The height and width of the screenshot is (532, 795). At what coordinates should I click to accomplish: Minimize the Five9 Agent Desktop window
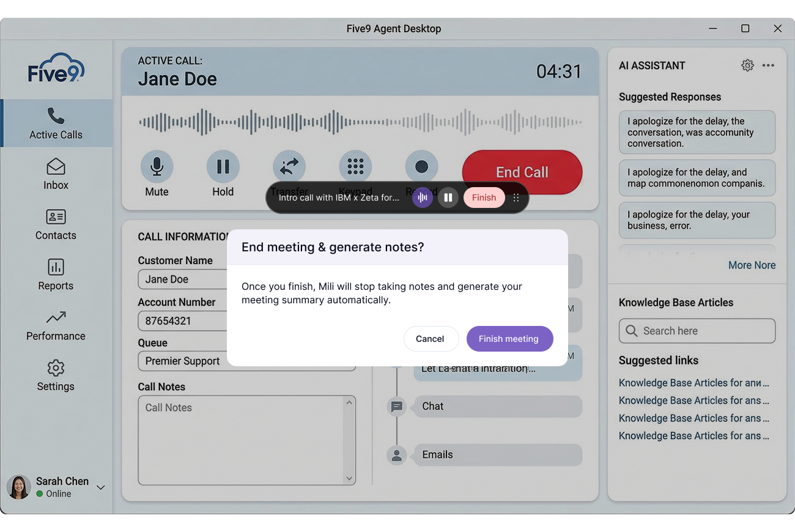click(713, 28)
